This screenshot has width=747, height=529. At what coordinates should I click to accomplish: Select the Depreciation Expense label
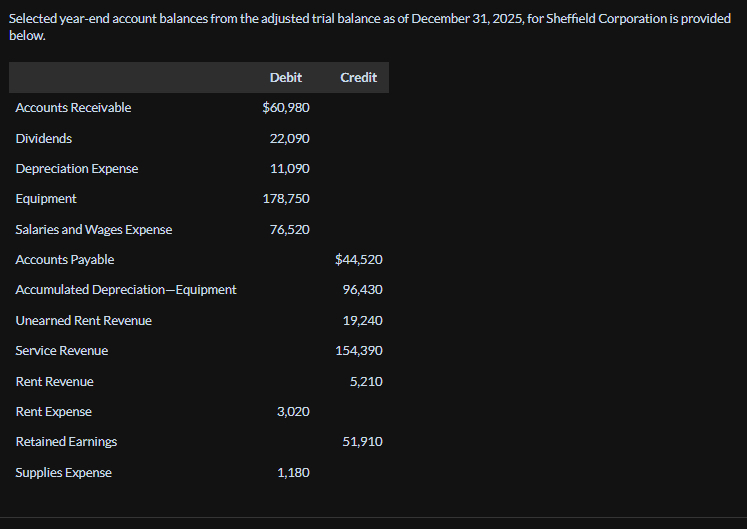[x=77, y=169]
